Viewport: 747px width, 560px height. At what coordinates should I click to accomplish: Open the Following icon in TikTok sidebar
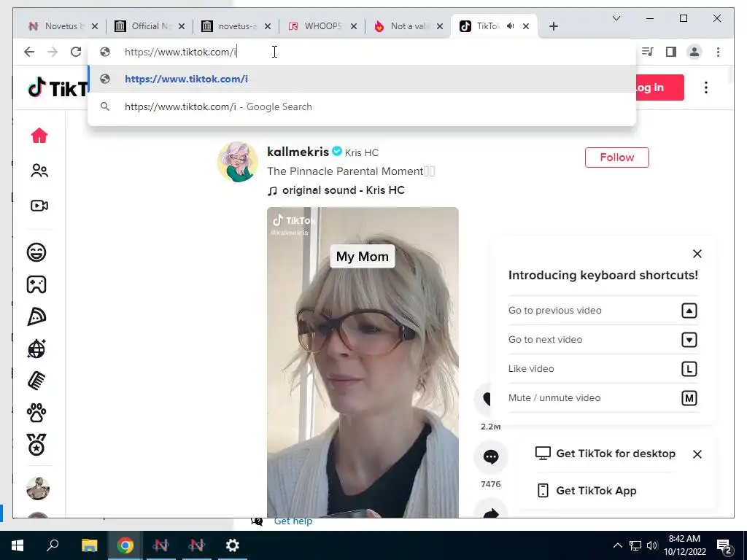(39, 171)
